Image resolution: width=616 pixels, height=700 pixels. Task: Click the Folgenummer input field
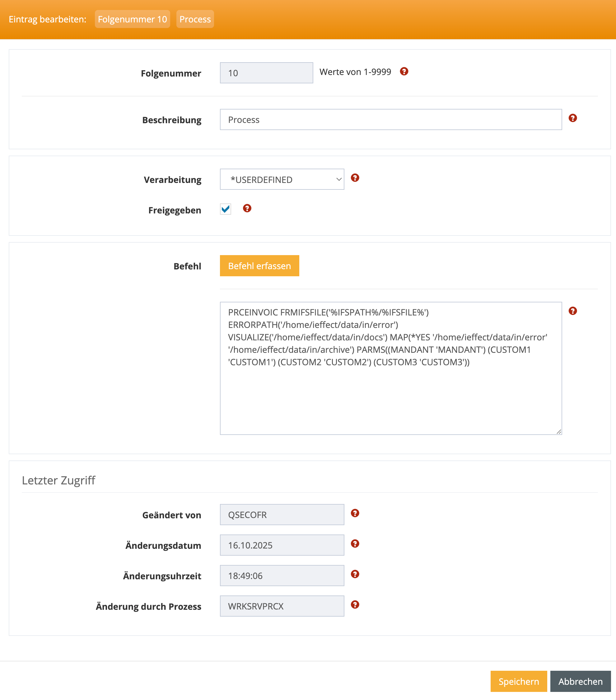coord(266,73)
